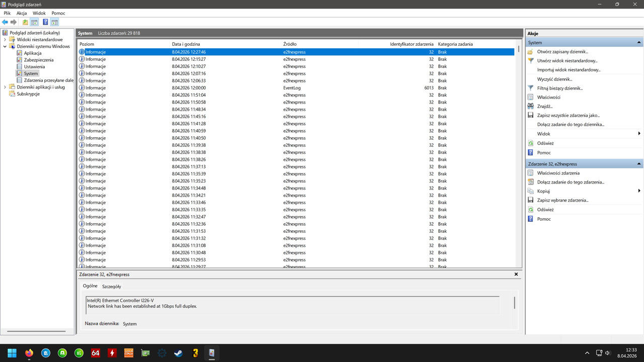
Task: Click the funnel icon Utwórz widok niestandardowy
Action: click(x=530, y=61)
